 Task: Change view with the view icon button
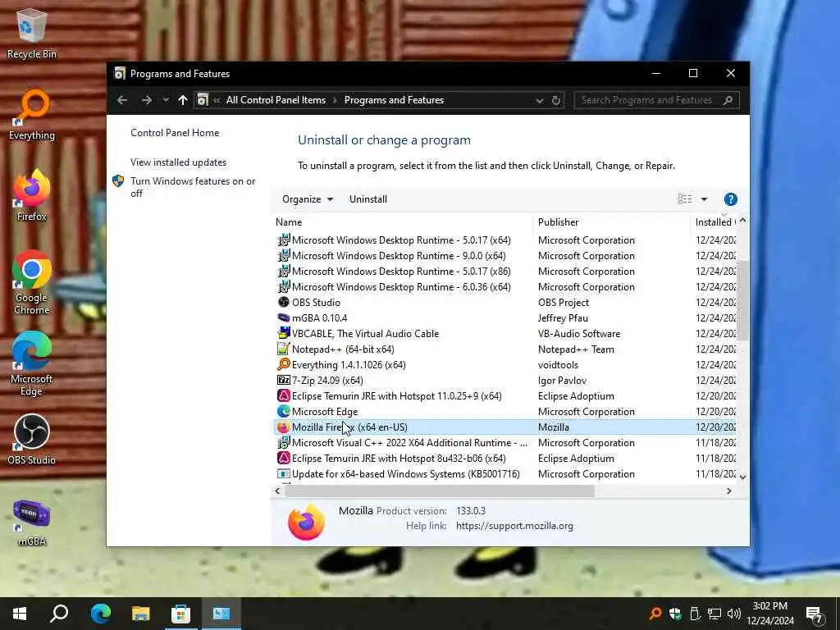tap(685, 199)
